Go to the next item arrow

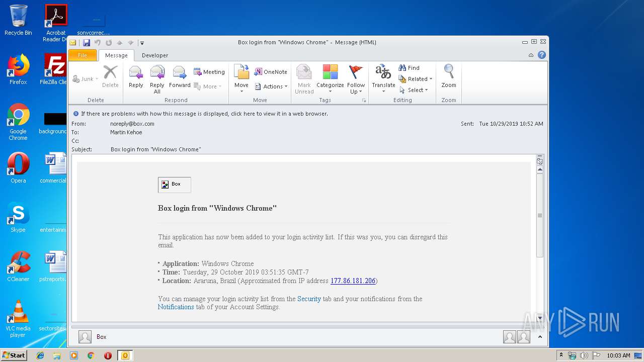click(x=131, y=43)
